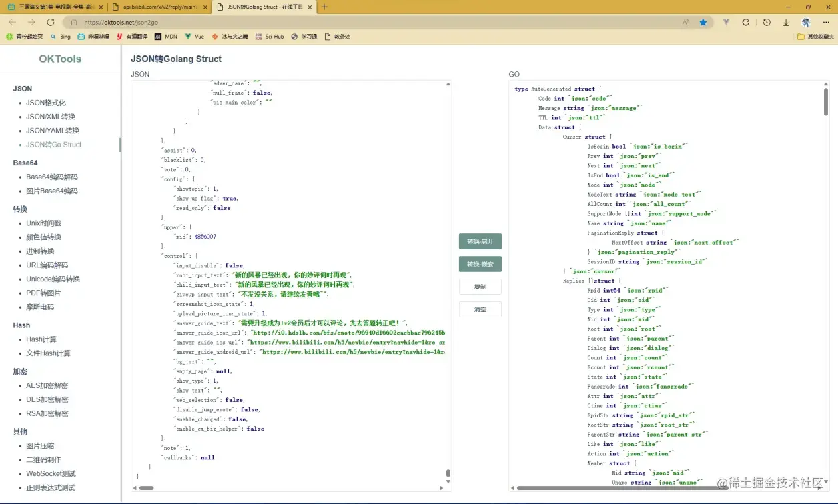
Task: Open PDF转图片 tool
Action: [43, 293]
